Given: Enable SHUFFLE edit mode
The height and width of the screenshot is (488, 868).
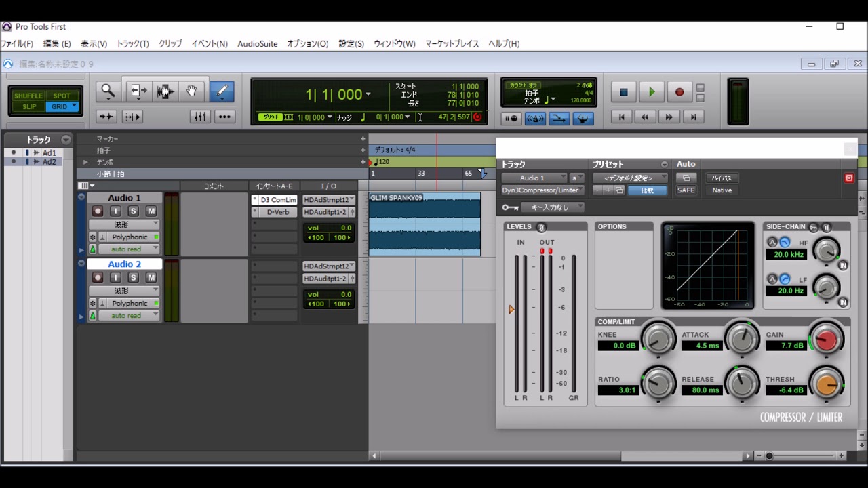Looking at the screenshot, I should tap(28, 96).
